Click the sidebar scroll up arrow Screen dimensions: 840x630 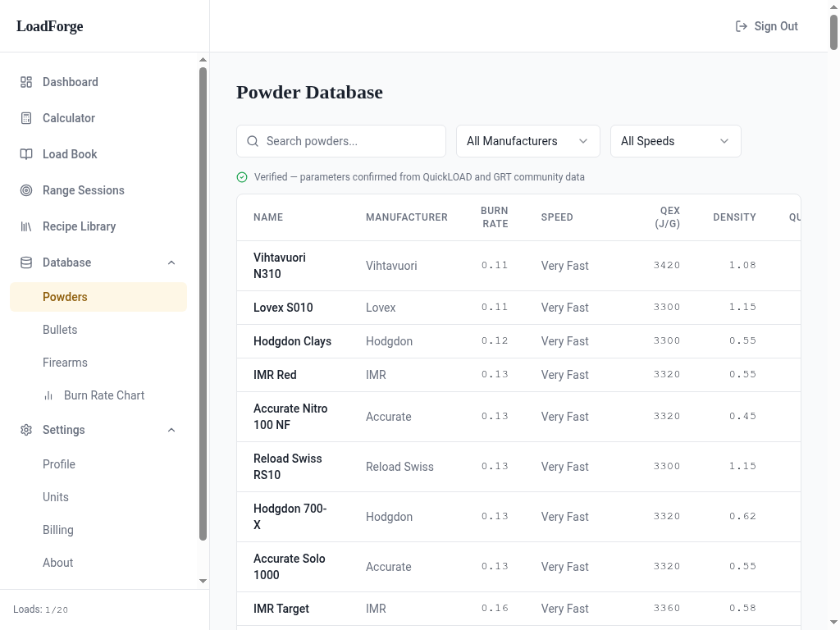203,59
